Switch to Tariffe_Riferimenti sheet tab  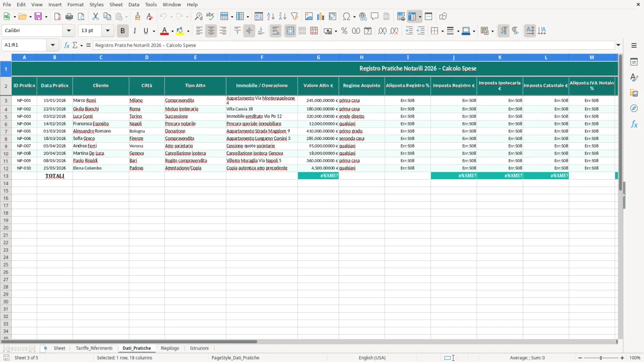[94, 349]
